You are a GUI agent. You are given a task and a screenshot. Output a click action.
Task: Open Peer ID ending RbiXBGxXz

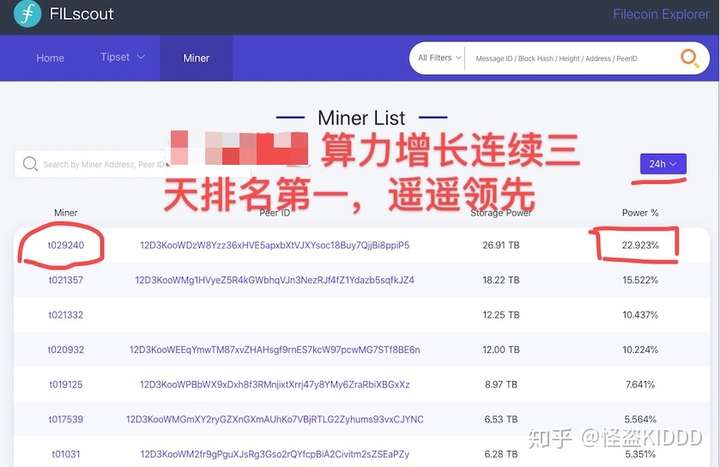point(275,384)
